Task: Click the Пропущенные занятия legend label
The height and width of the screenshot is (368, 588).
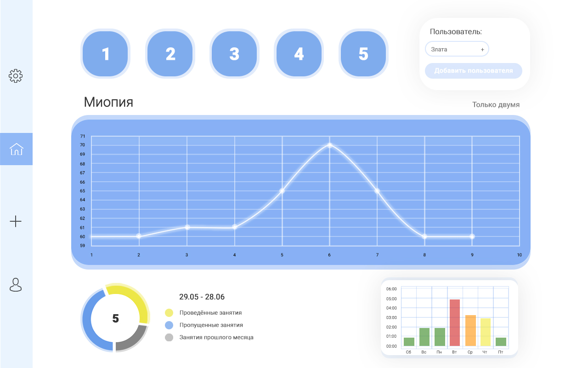Action: point(211,325)
